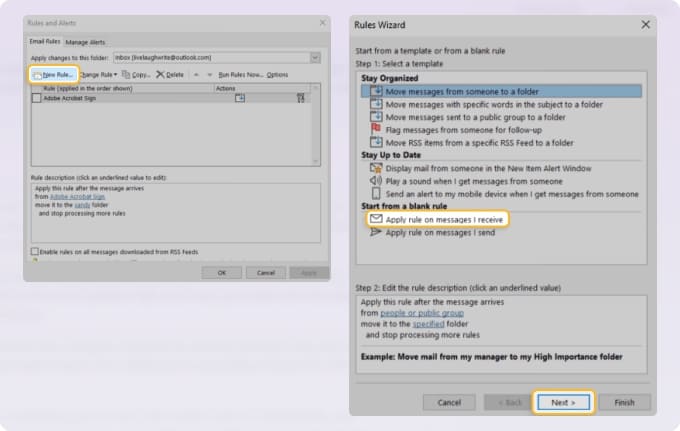Viewport: 680px width, 431px height.
Task: Delete the selected rule
Action: point(170,75)
